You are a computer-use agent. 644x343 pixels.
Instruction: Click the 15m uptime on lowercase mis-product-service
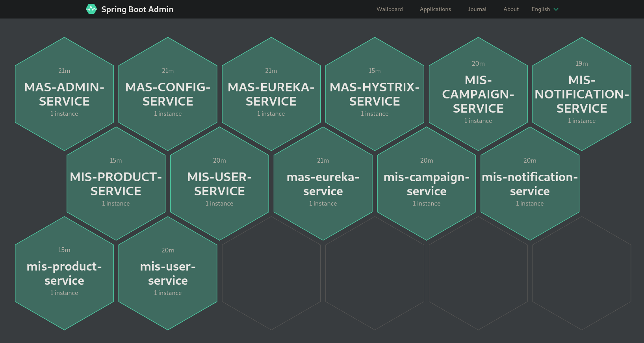coord(64,250)
